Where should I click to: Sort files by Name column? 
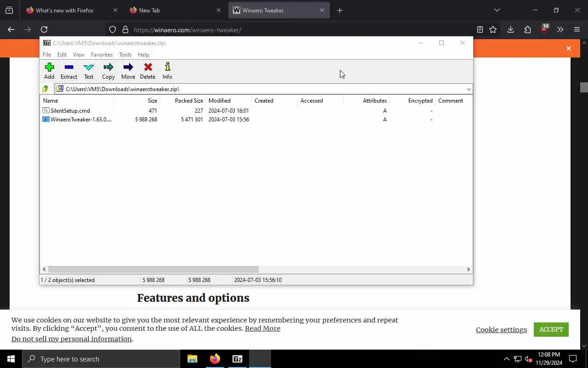[77, 100]
